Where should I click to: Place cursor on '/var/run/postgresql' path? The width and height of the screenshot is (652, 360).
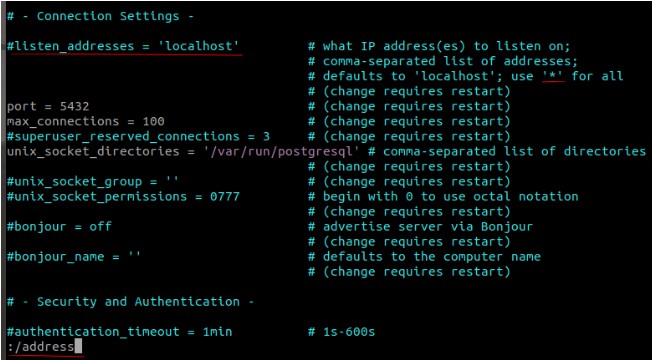279,151
